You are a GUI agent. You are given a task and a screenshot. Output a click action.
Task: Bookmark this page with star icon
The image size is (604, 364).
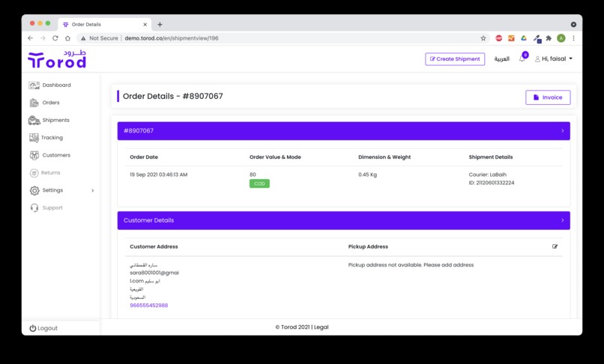click(483, 38)
